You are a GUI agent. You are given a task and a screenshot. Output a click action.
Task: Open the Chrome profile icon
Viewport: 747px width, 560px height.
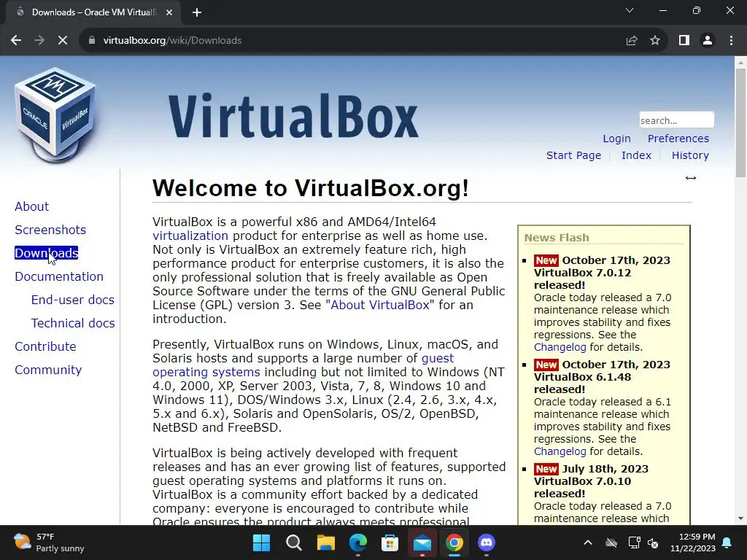[x=708, y=41]
